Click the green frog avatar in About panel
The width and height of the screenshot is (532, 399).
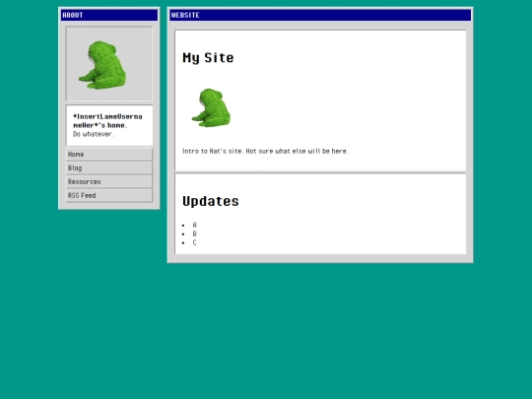click(102, 65)
